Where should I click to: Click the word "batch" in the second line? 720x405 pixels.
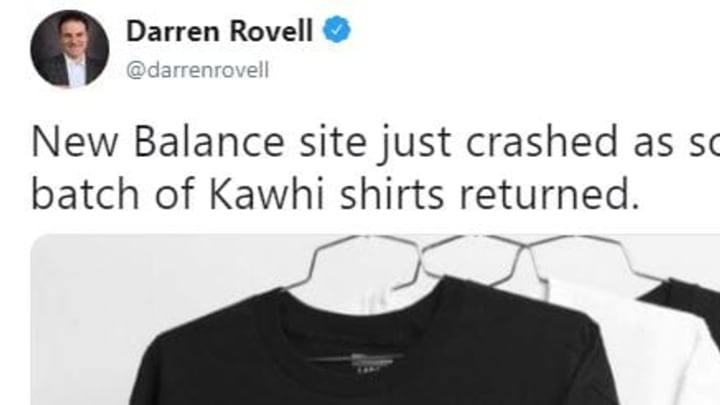(x=85, y=194)
